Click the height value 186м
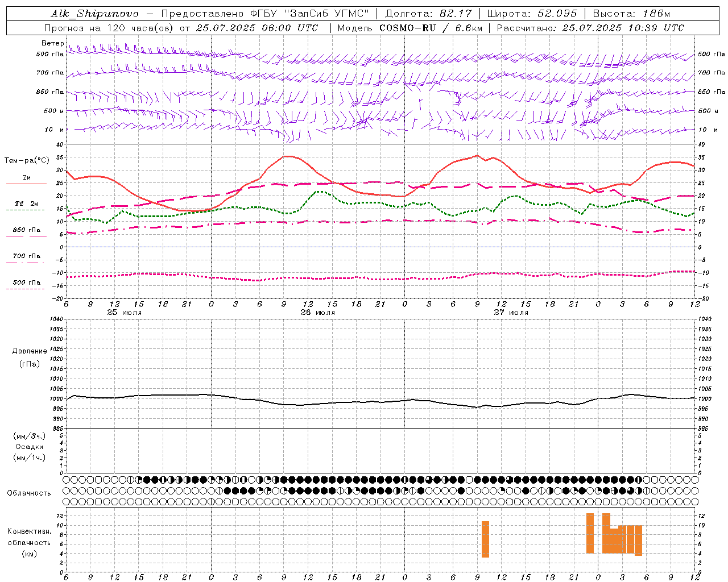The image size is (728, 582). (657, 14)
